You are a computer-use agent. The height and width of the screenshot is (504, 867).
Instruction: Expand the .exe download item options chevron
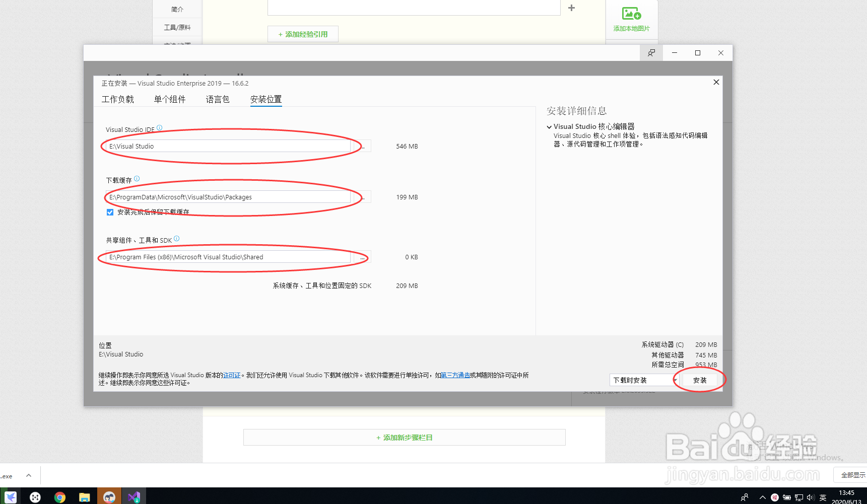point(29,475)
